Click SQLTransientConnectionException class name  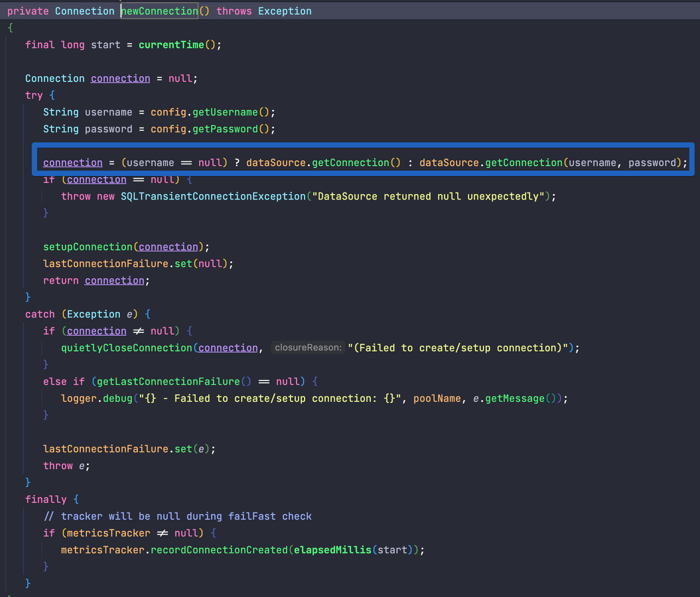click(x=213, y=196)
